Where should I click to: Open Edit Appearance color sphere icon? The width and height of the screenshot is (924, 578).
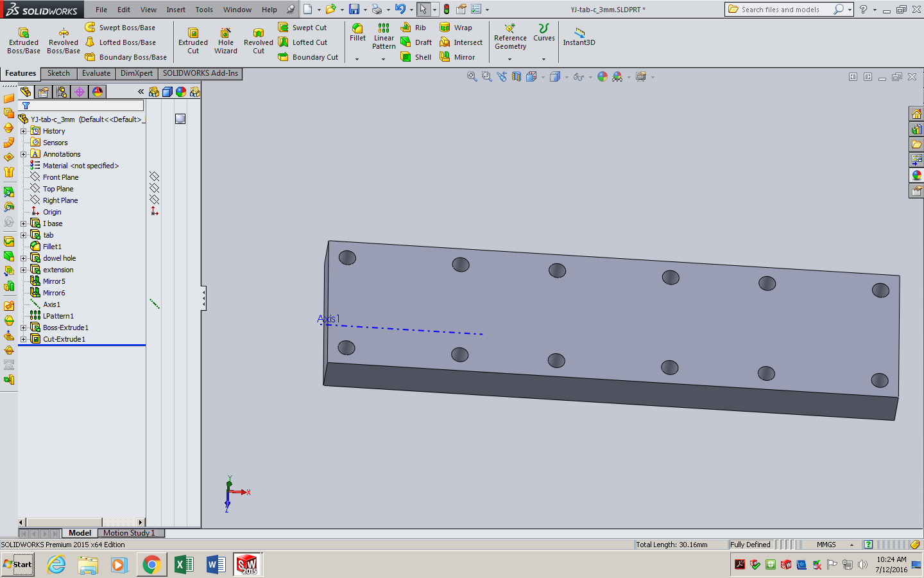pyautogui.click(x=603, y=76)
